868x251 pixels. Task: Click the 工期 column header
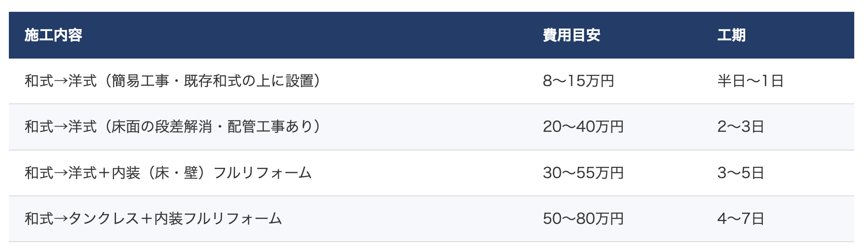731,35
